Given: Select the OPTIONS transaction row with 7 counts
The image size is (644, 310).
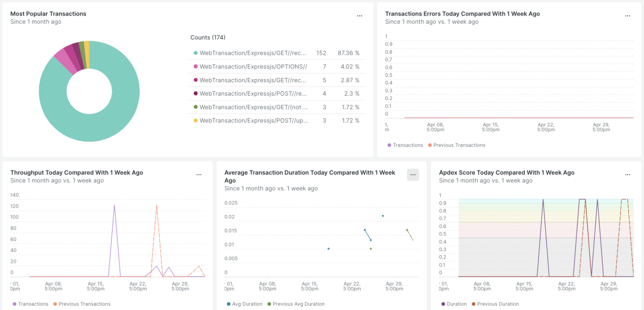Looking at the screenshot, I should [253, 67].
